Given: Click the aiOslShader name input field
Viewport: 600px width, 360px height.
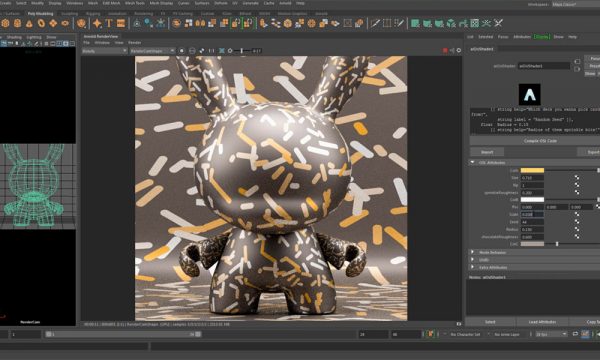Looking at the screenshot, I should tap(544, 66).
